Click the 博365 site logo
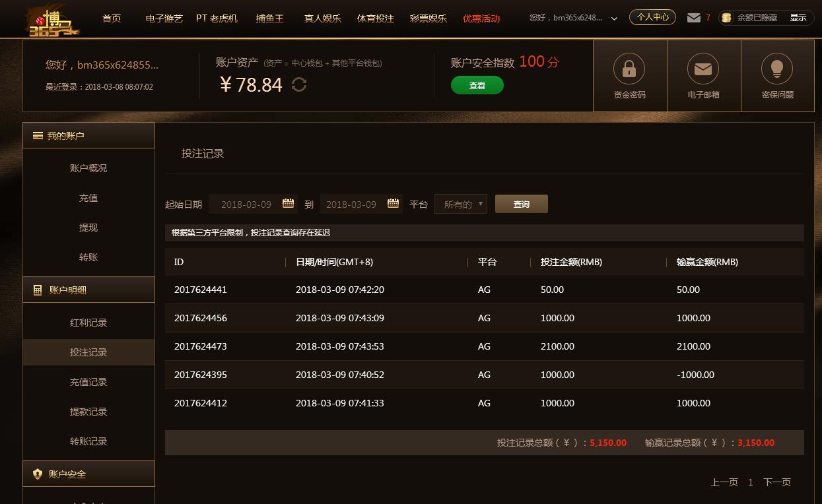Image resolution: width=822 pixels, height=504 pixels. coord(51,20)
